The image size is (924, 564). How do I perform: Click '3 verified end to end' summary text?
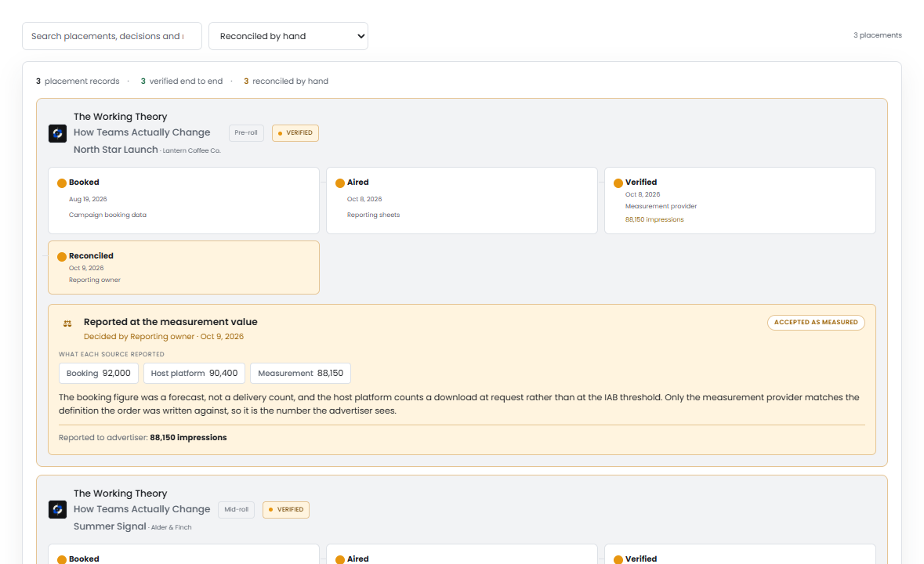pos(182,81)
